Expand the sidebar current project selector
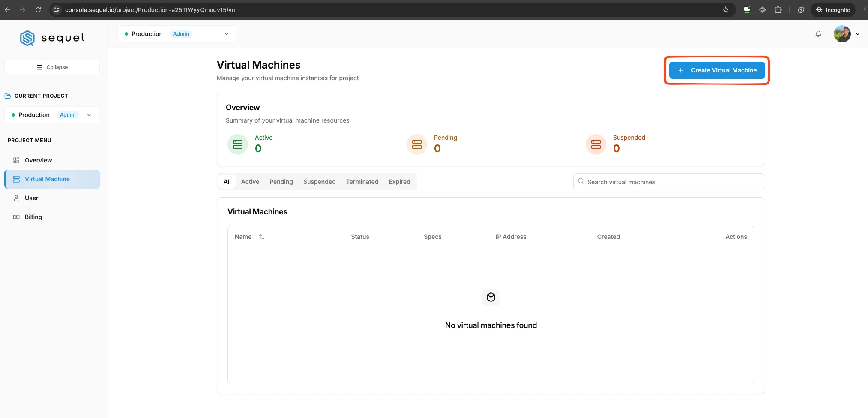Image resolution: width=868 pixels, height=418 pixels. pyautogui.click(x=52, y=115)
